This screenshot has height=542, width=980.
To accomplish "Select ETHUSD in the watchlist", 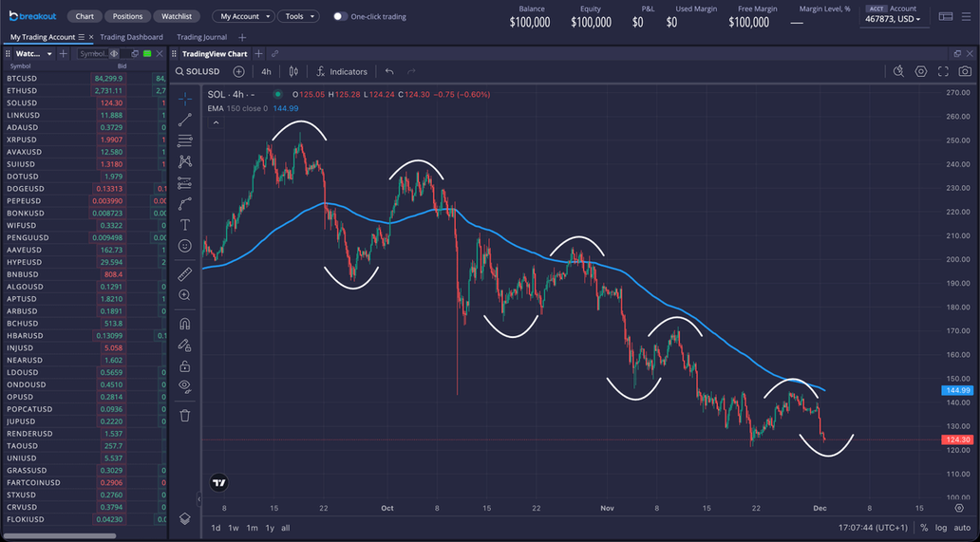I will click(x=23, y=90).
